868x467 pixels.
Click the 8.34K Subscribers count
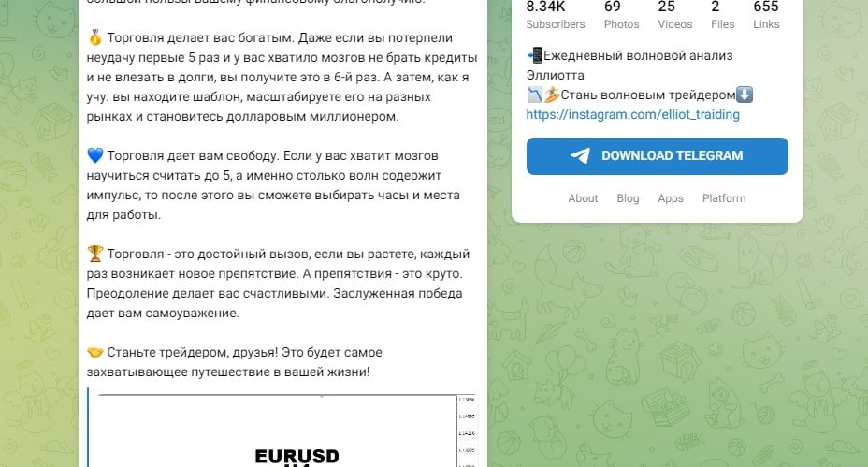(x=556, y=16)
